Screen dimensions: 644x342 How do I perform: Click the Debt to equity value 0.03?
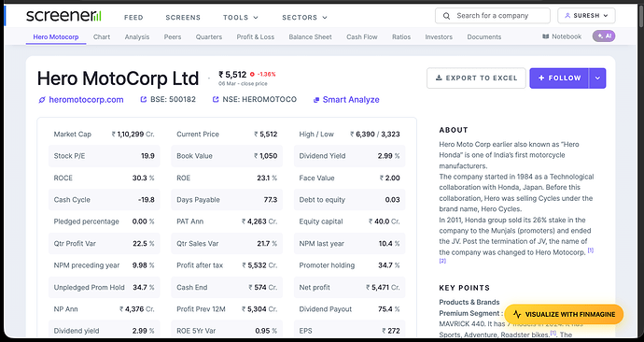click(x=393, y=200)
